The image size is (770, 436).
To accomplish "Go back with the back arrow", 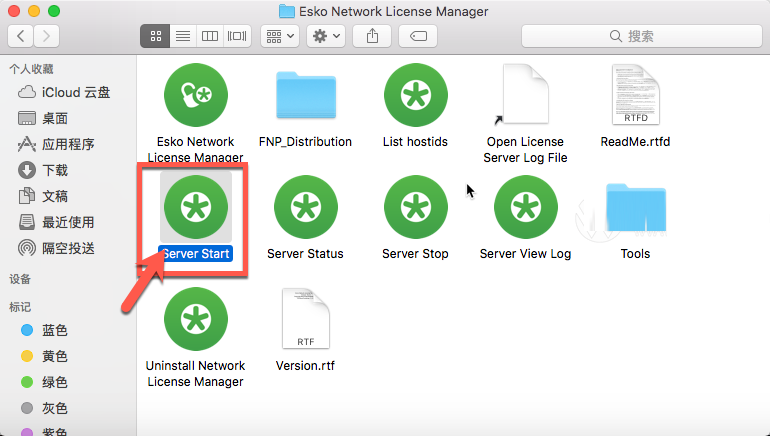I will (21, 36).
